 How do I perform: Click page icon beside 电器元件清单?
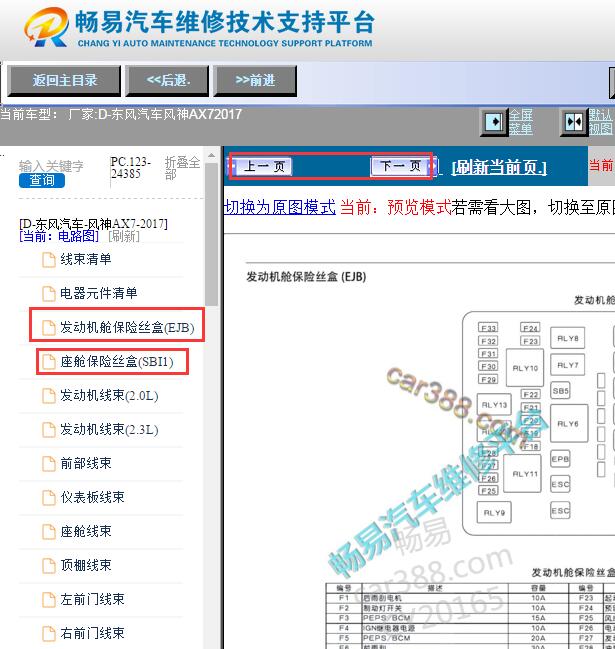click(49, 294)
